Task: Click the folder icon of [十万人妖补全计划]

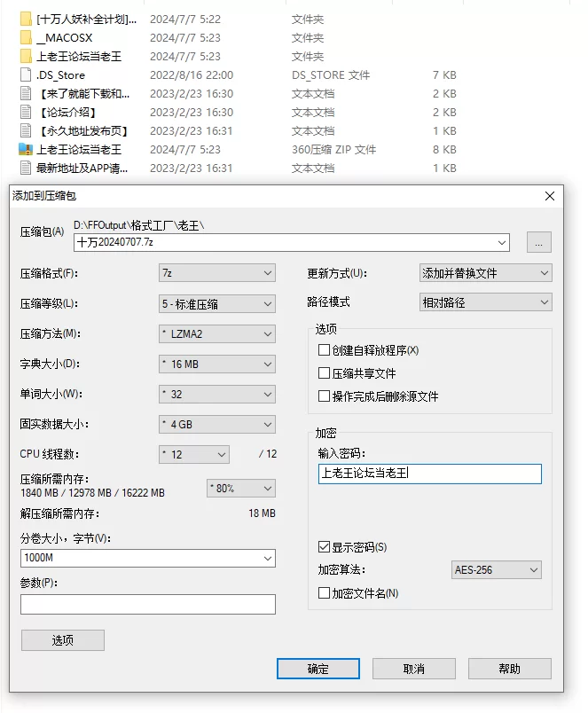Action: (x=26, y=20)
